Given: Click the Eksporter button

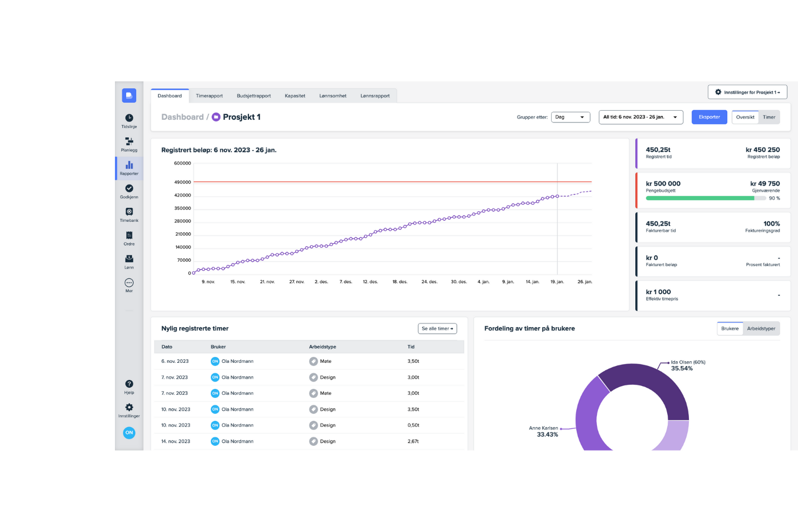Looking at the screenshot, I should tap(709, 117).
